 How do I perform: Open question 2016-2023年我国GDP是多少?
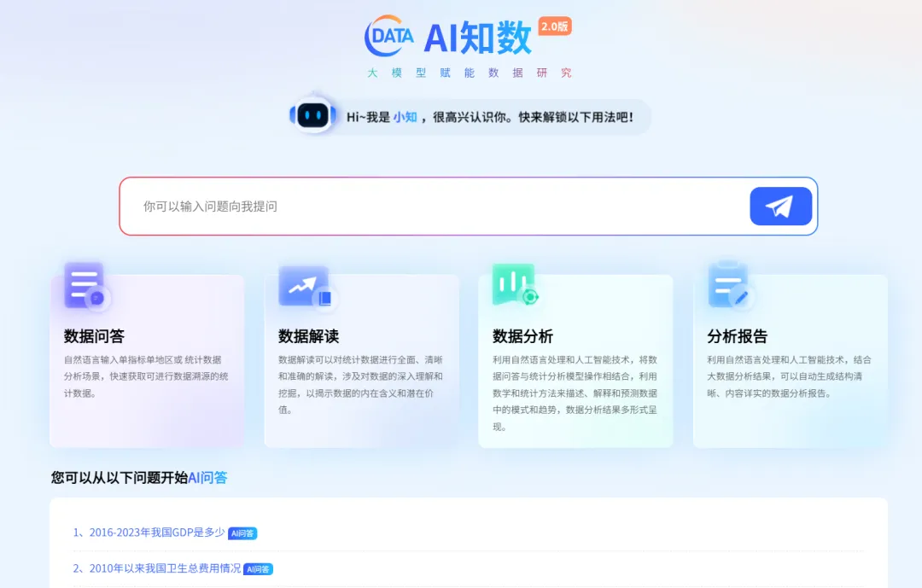point(149,533)
